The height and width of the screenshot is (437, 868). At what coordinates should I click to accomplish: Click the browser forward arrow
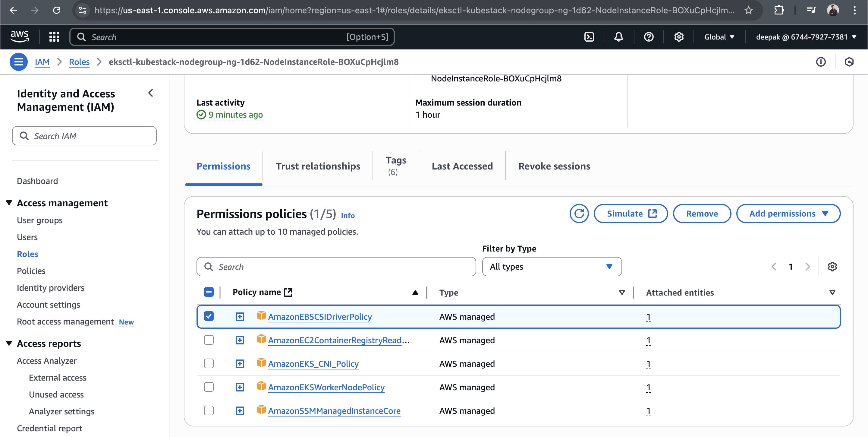coord(35,11)
